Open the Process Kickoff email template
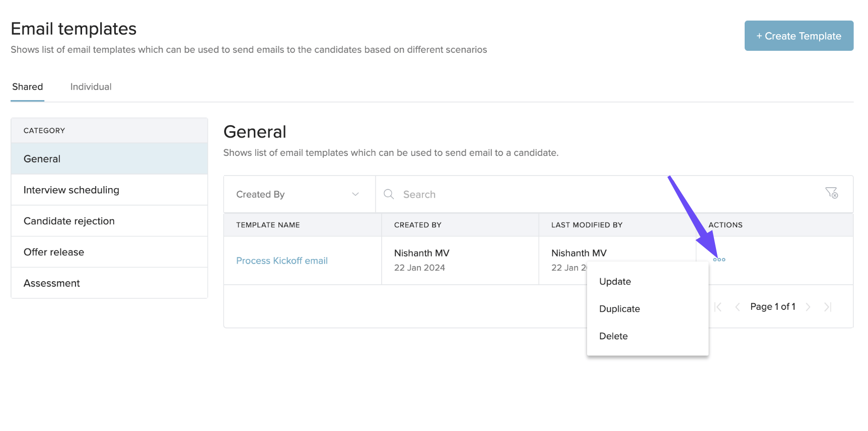868x431 pixels. click(281, 261)
